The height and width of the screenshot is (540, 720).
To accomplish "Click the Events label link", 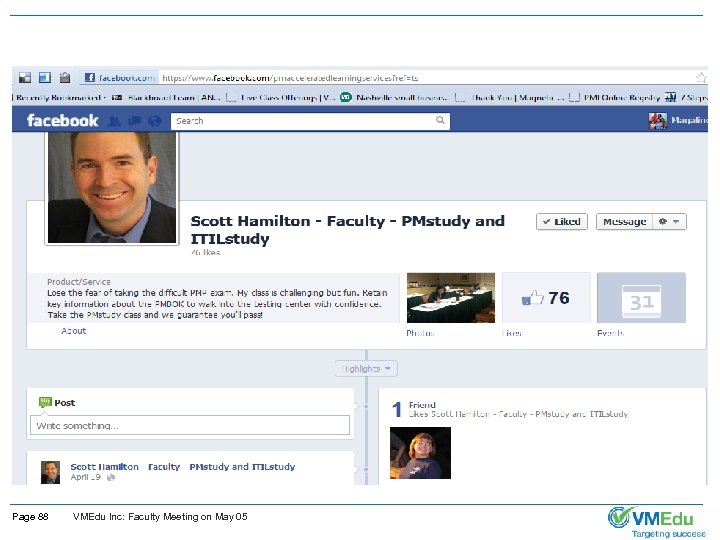I will pos(610,333).
